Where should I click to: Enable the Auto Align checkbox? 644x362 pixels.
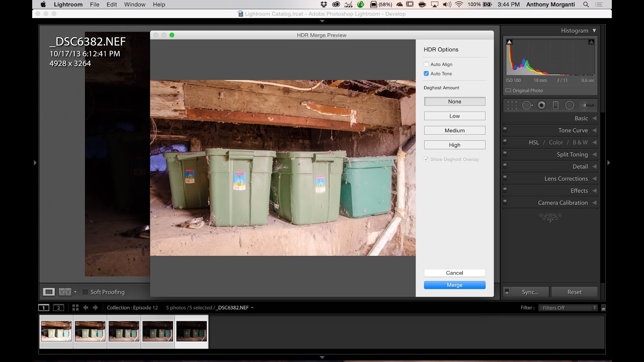point(426,64)
